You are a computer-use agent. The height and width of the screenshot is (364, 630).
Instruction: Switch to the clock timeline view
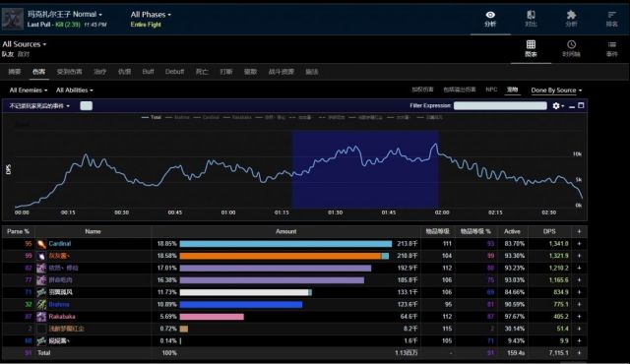click(571, 48)
